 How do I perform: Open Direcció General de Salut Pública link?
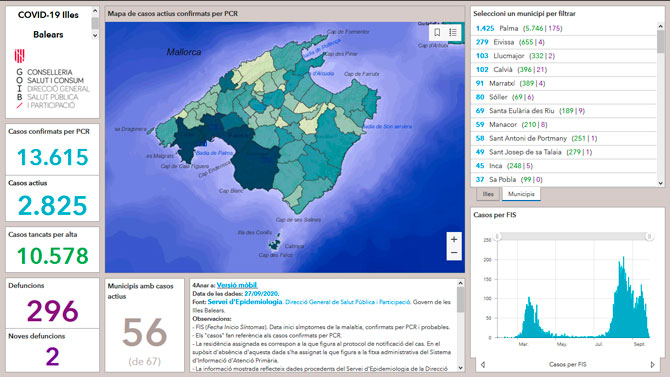348,302
